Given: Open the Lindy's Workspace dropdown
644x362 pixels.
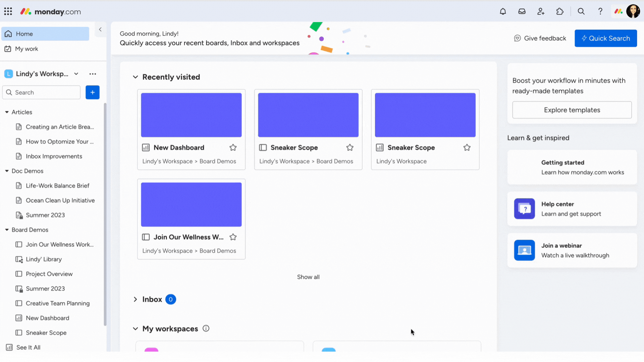Looking at the screenshot, I should (76, 74).
